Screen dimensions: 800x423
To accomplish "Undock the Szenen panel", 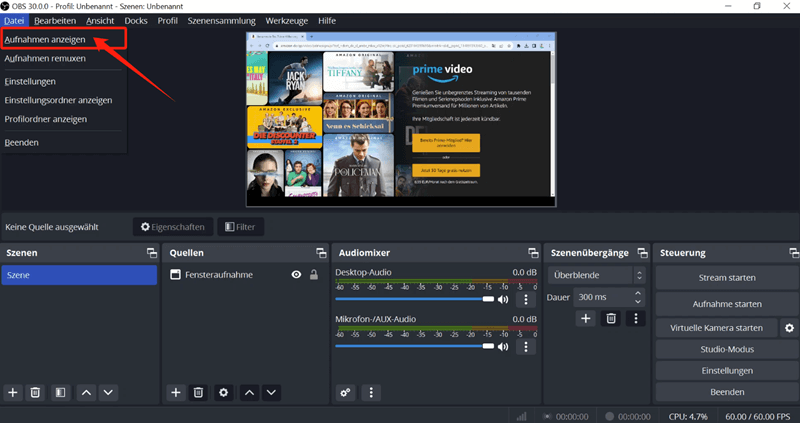I will tap(152, 253).
